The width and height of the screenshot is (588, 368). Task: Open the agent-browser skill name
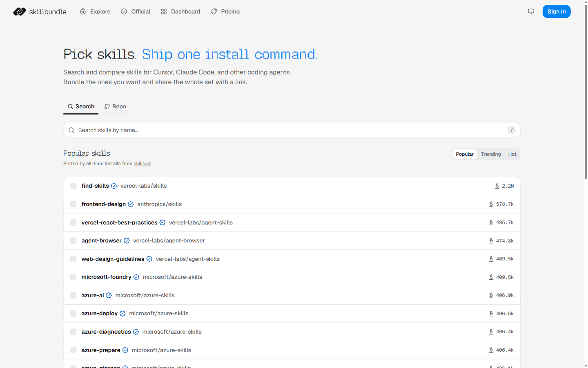[101, 240]
